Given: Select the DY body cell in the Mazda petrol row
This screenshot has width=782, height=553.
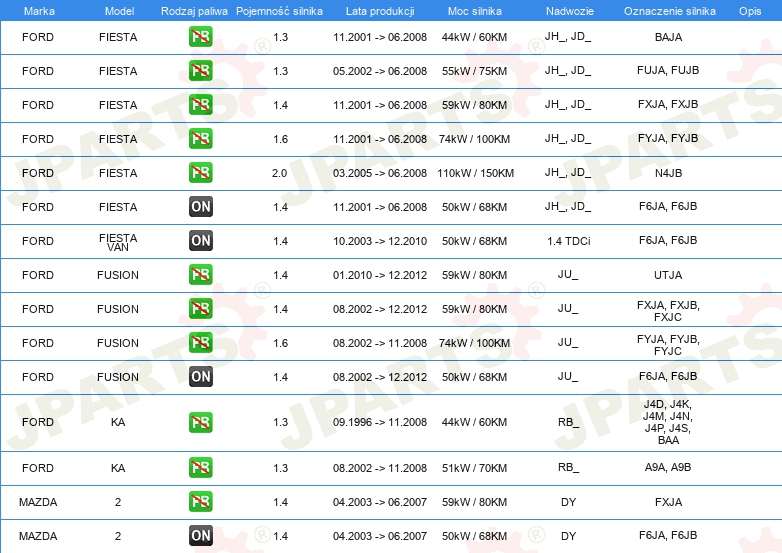Looking at the screenshot, I should tap(569, 502).
